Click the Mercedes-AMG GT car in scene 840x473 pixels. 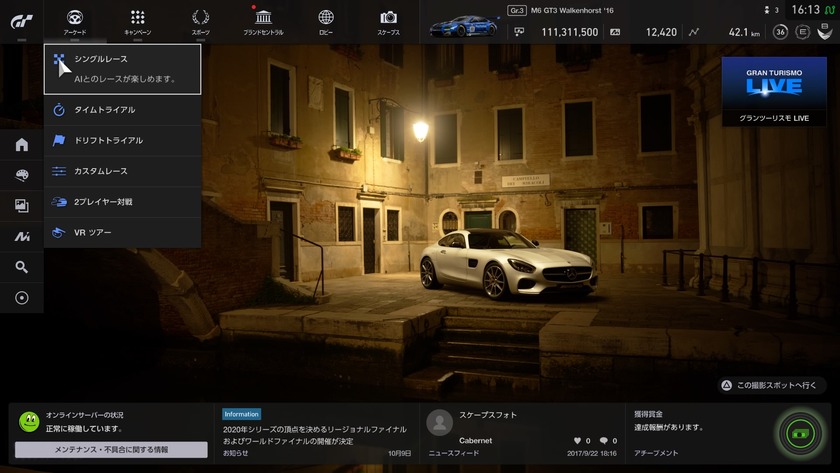[x=508, y=264]
